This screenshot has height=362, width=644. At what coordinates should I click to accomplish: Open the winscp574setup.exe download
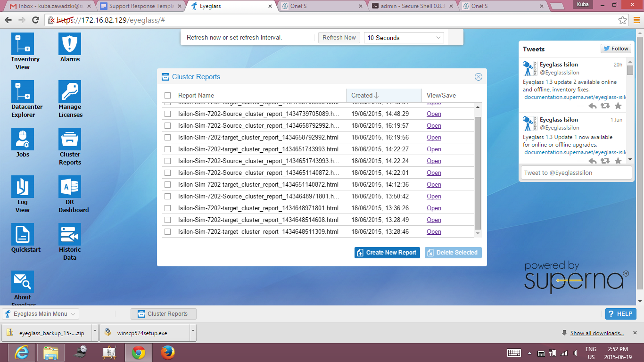coord(144,332)
